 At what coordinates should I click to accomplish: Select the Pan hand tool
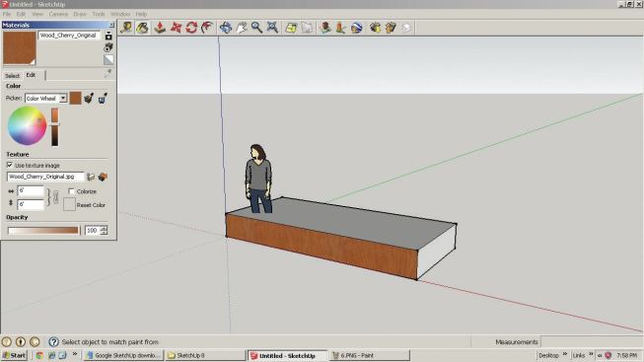click(241, 28)
